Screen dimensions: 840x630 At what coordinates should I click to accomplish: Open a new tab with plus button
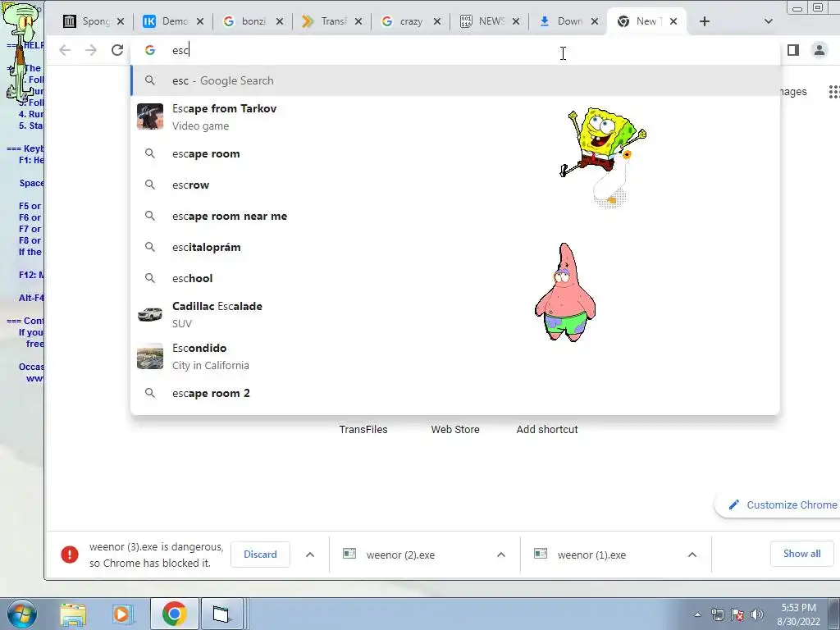tap(705, 21)
